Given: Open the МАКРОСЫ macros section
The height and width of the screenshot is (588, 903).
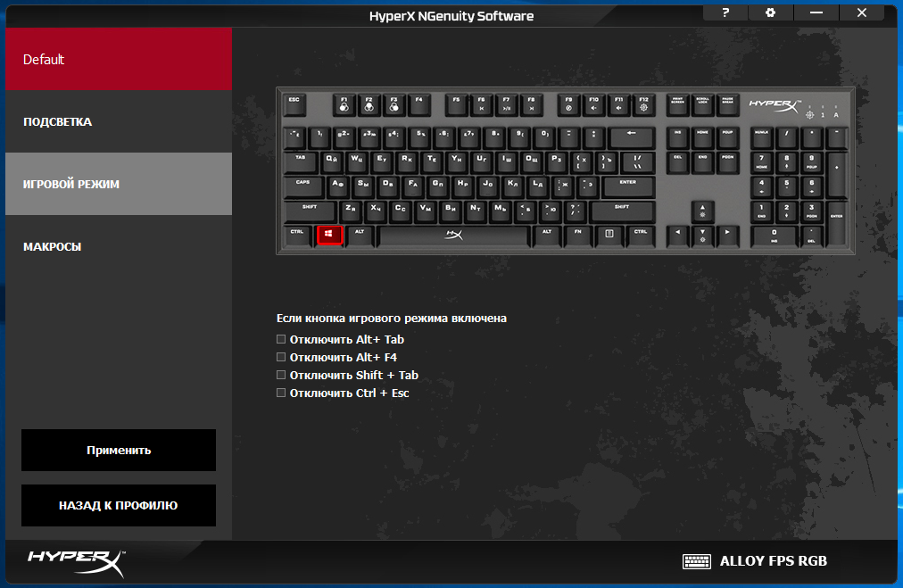Looking at the screenshot, I should (x=119, y=246).
